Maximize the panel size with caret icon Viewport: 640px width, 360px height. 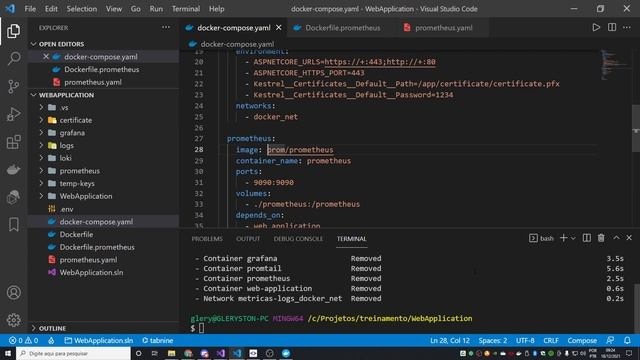[x=616, y=238]
